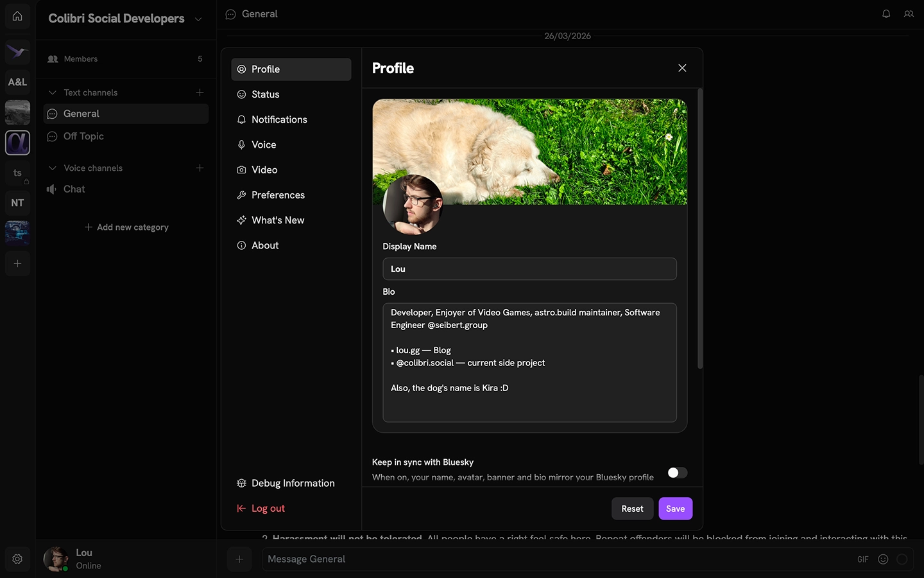The image size is (924, 578).
Task: Save the profile changes
Action: point(676,509)
